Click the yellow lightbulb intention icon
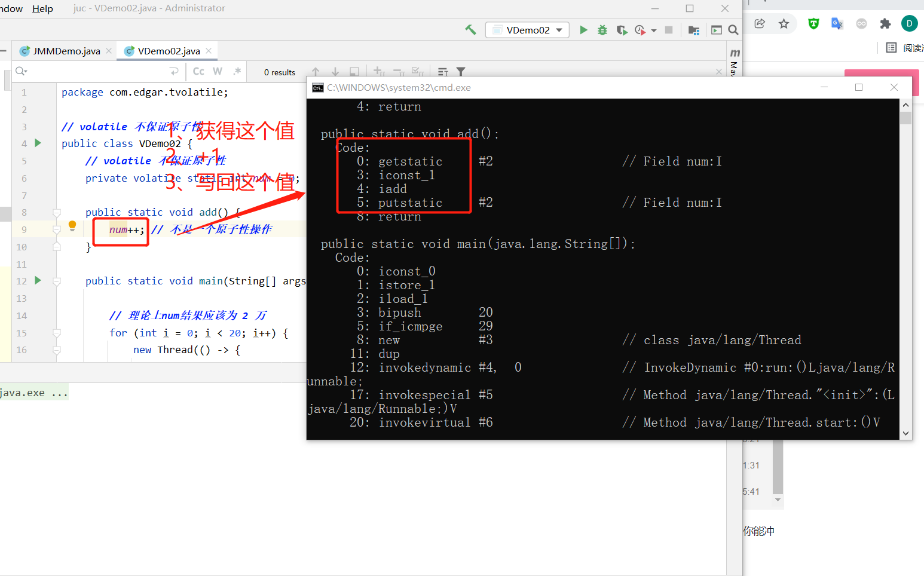Viewport: 924px width, 576px height. [x=72, y=226]
